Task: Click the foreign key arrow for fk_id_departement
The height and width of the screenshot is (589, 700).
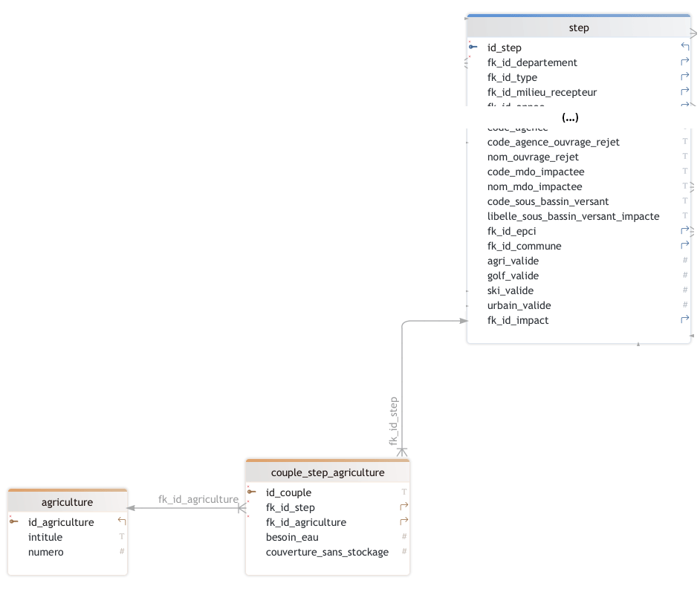Action: tap(684, 62)
